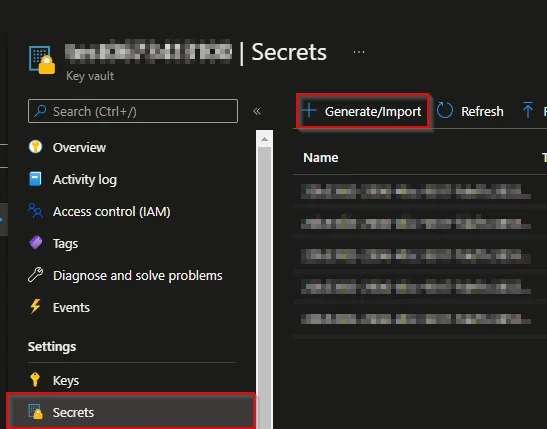Open Diagnose and solve problems
547x429 pixels.
coord(137,276)
